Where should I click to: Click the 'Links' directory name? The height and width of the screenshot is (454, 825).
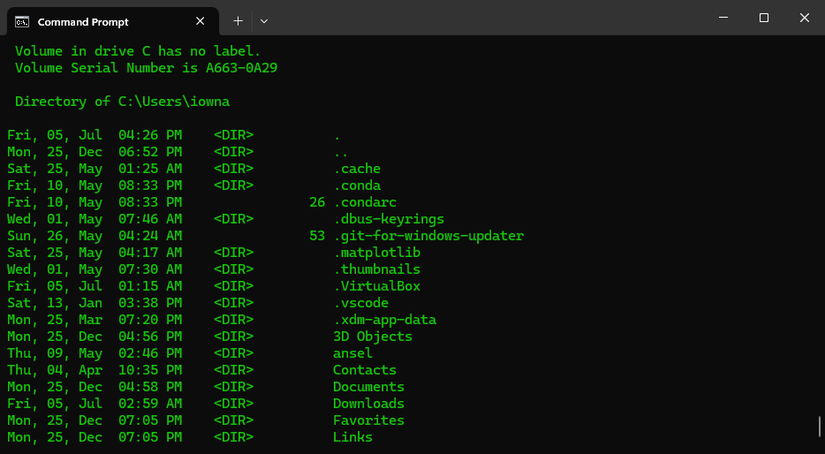click(x=353, y=438)
